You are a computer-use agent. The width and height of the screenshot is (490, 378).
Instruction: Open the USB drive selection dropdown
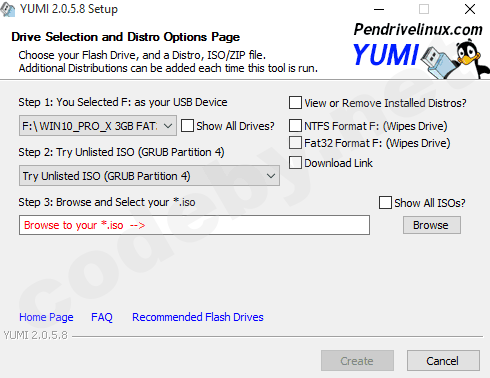(x=98, y=126)
